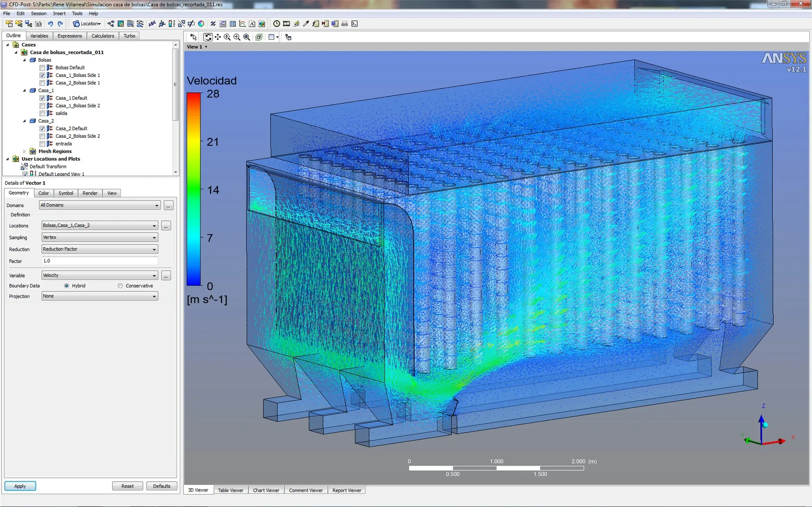
Task: Uncheck Casa_1_Bolsas Side 1 visibility
Action: (x=42, y=75)
